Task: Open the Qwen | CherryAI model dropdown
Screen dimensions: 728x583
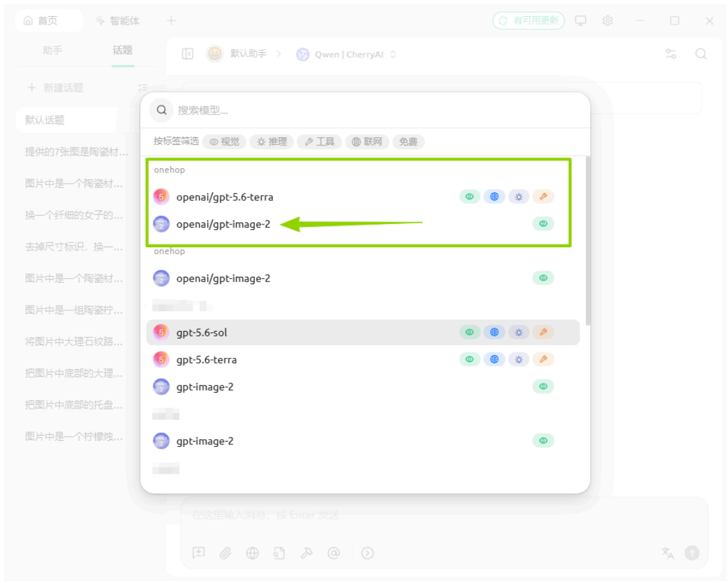Action: 347,54
